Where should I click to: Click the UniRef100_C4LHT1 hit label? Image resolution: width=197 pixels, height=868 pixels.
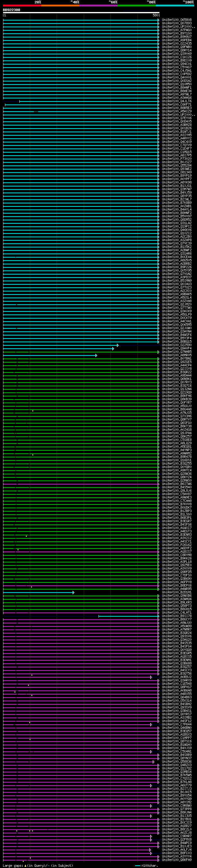click(x=177, y=612)
